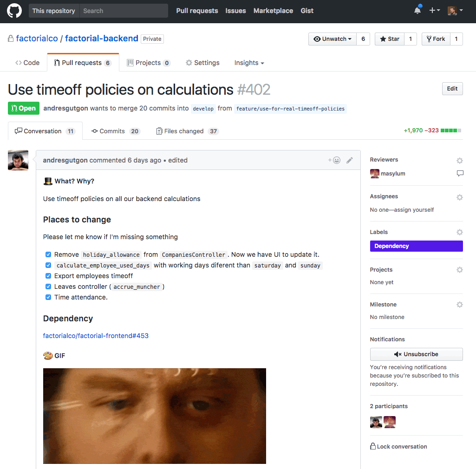Expand Insights dropdown menu
Viewport: 476px width, 469px height.
(x=249, y=63)
